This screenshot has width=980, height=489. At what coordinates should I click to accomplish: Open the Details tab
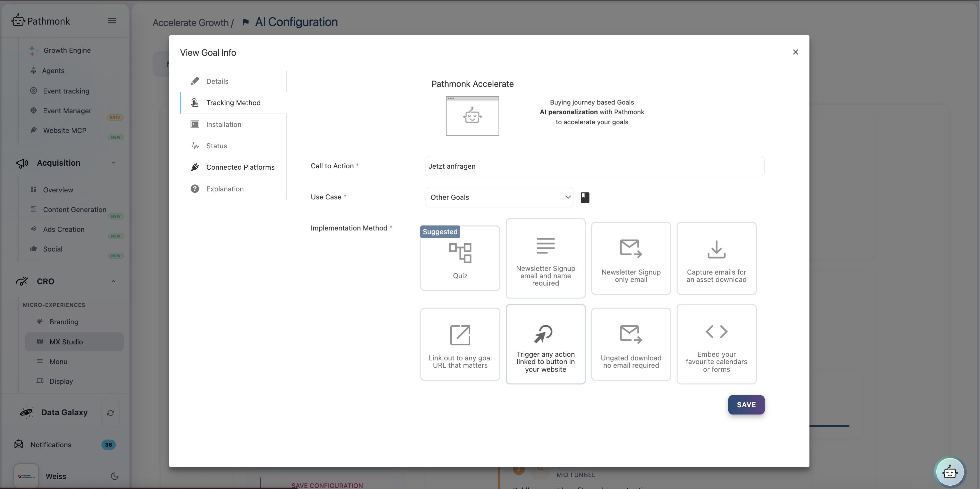click(x=233, y=81)
